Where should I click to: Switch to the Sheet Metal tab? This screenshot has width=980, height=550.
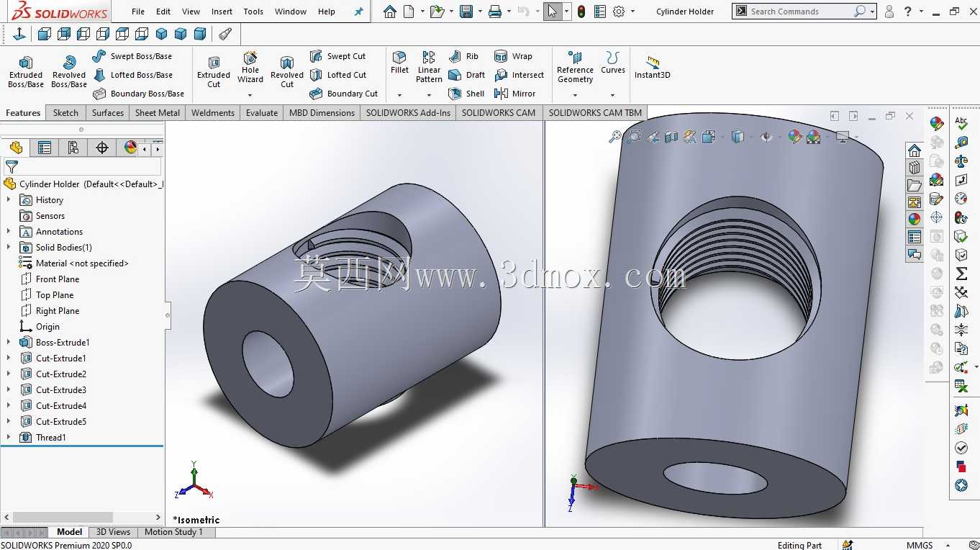tap(158, 113)
